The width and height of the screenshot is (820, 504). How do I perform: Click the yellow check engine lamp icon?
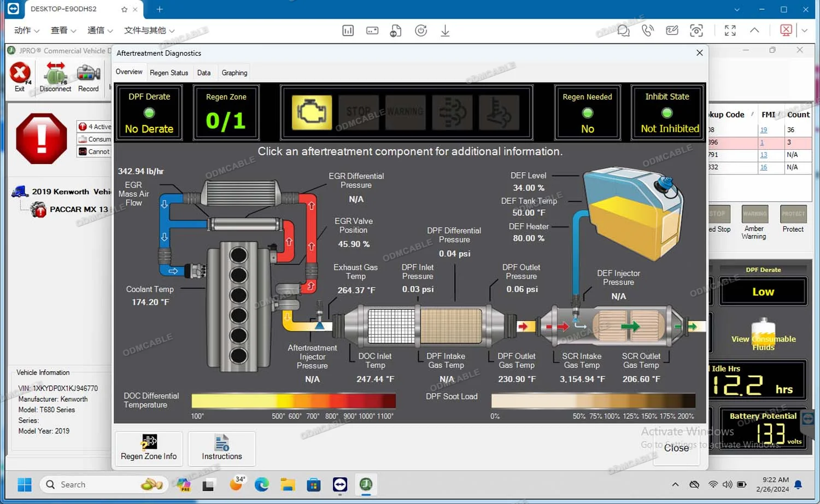(312, 113)
